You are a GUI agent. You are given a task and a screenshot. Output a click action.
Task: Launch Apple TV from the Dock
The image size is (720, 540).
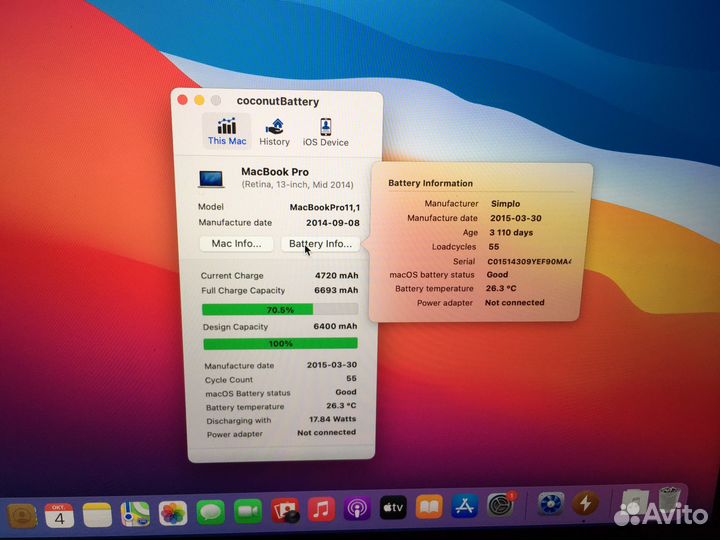tap(394, 507)
